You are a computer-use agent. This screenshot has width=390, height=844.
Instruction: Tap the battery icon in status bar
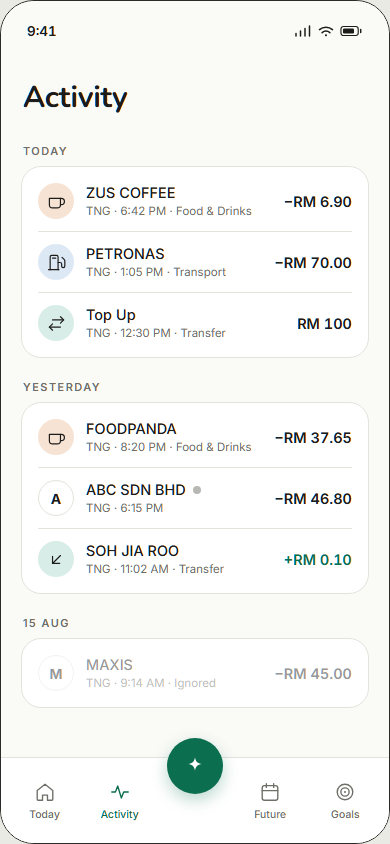click(351, 32)
